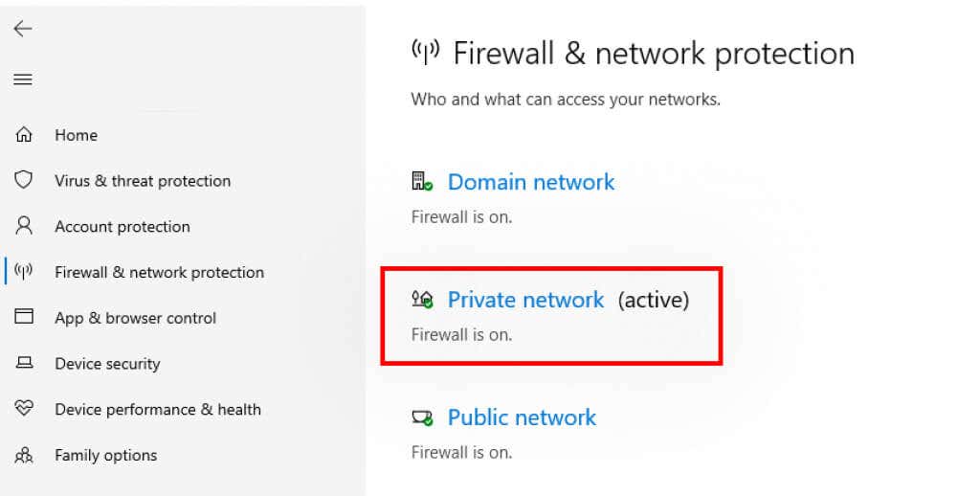Open Account protection in the sidebar
Image resolution: width=980 pixels, height=496 pixels.
(x=122, y=227)
